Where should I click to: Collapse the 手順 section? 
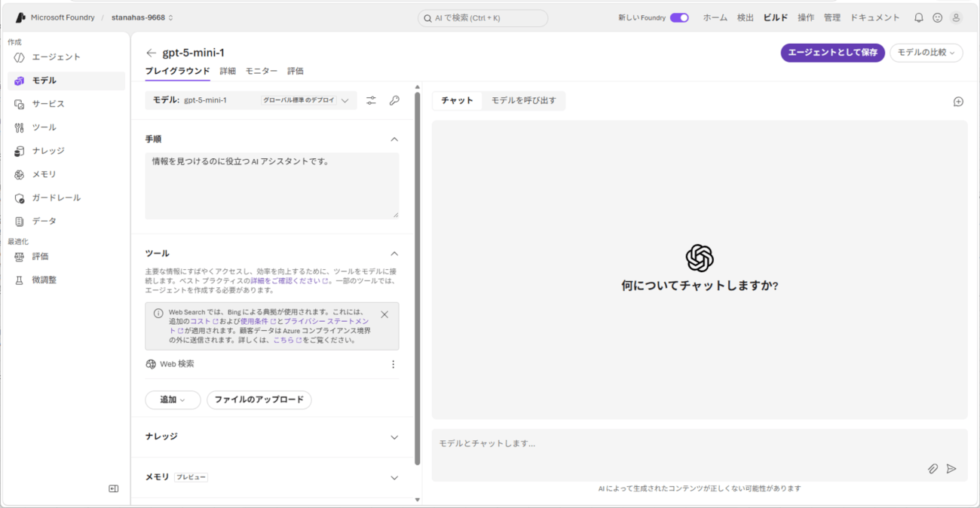point(394,139)
